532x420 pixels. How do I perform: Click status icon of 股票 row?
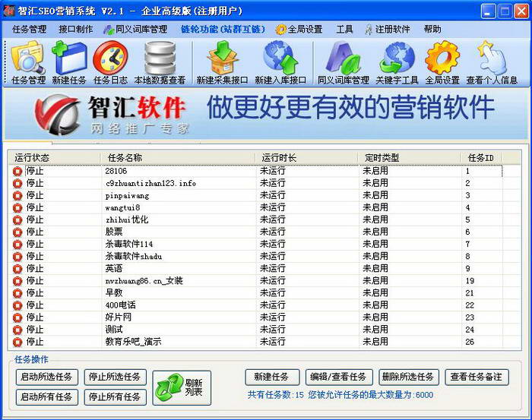point(17,232)
